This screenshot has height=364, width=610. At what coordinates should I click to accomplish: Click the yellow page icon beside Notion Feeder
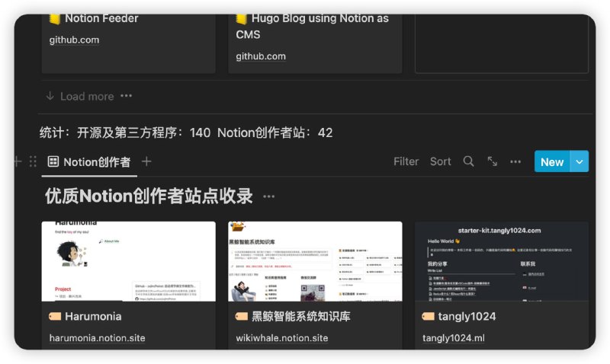click(x=55, y=19)
